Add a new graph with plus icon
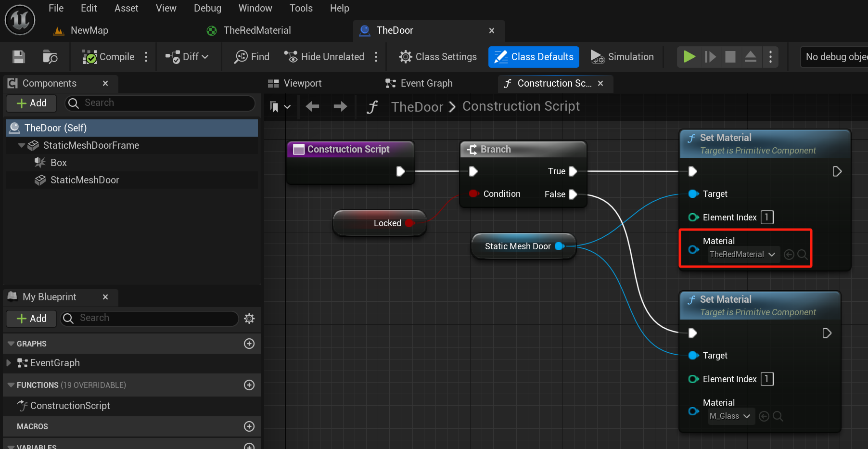The height and width of the screenshot is (449, 868). [x=249, y=344]
